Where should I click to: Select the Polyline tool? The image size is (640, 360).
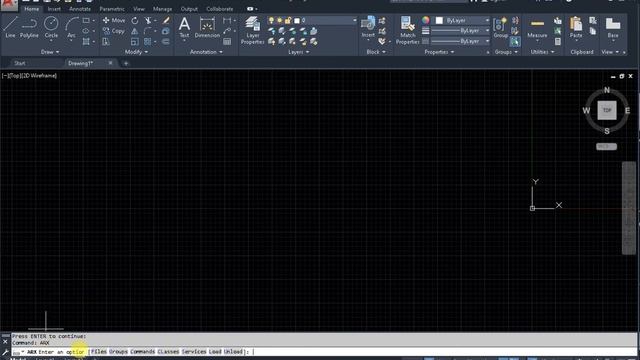pyautogui.click(x=29, y=27)
